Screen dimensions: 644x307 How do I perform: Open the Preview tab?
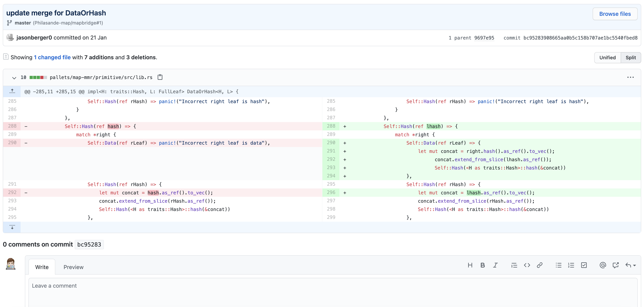click(73, 267)
